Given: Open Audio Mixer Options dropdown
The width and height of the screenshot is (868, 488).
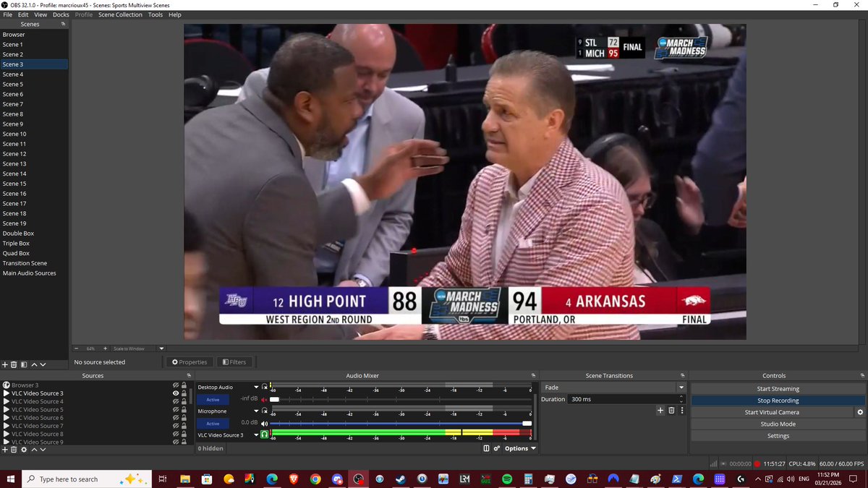Looking at the screenshot, I should pos(521,448).
